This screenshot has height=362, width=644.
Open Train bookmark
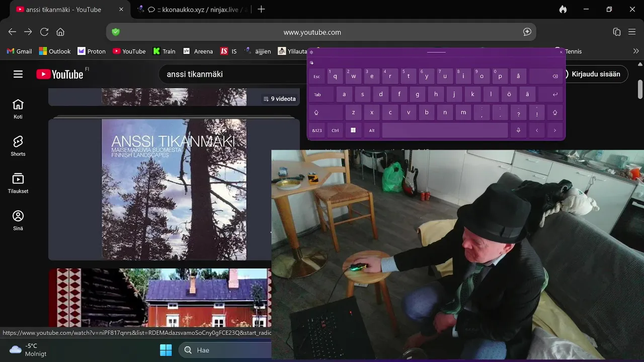coord(165,51)
